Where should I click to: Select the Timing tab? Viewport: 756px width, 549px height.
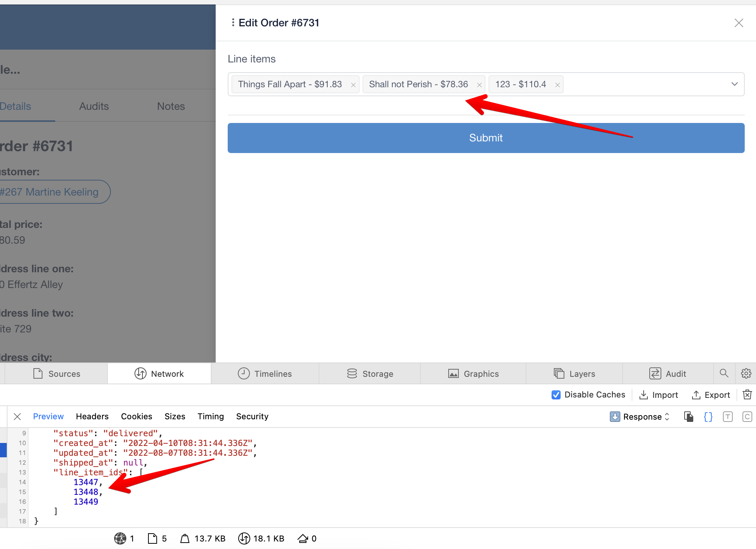(x=210, y=416)
